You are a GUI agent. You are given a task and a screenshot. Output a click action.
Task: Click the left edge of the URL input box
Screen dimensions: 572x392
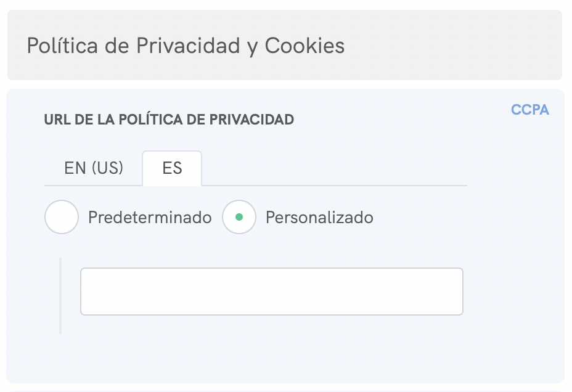(85, 292)
